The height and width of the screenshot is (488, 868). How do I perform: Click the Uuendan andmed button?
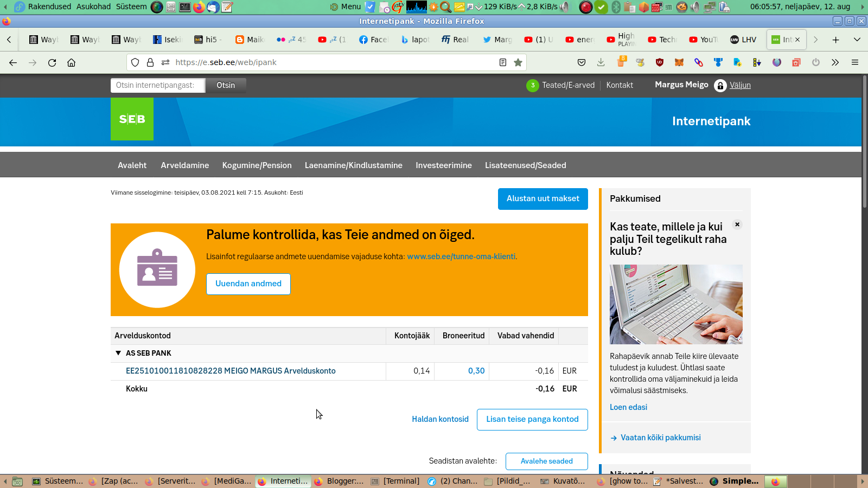pos(248,284)
